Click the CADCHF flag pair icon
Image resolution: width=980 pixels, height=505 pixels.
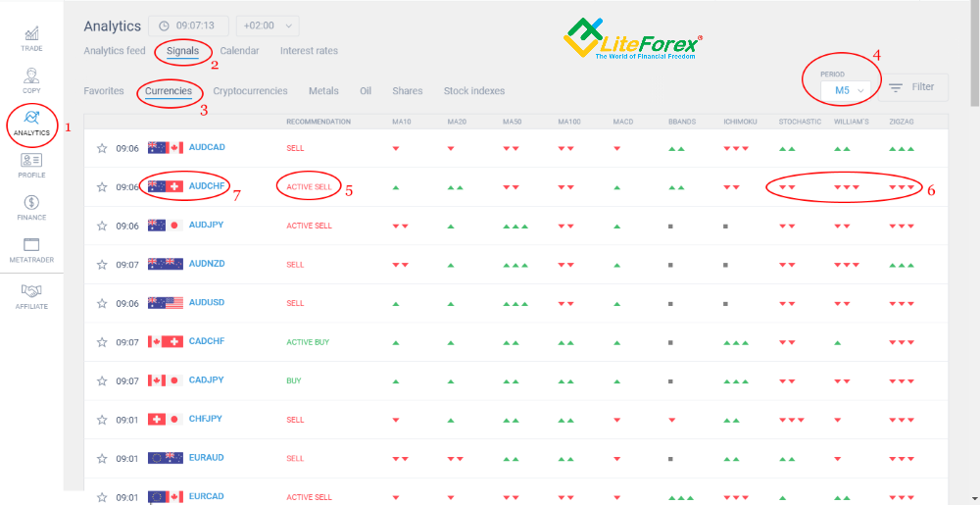(x=166, y=341)
